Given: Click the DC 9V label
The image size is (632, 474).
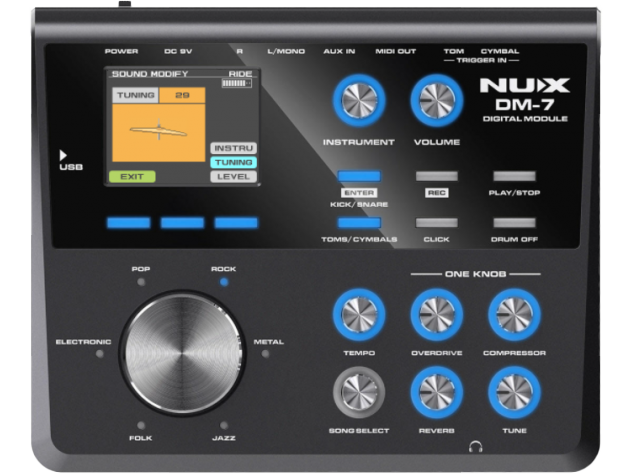Looking at the screenshot, I should click(178, 51).
